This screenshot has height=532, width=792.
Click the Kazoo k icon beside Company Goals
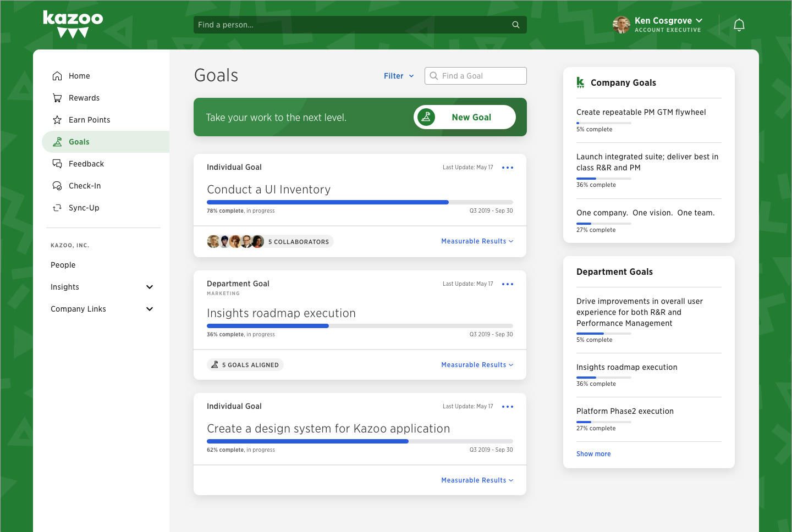[580, 82]
